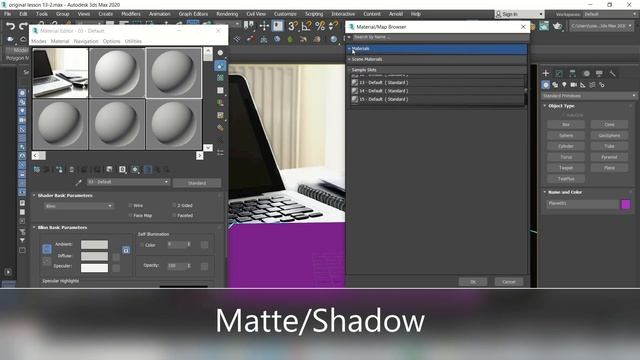Click the Sphere primitive button
The image size is (640, 360).
pyautogui.click(x=566, y=136)
